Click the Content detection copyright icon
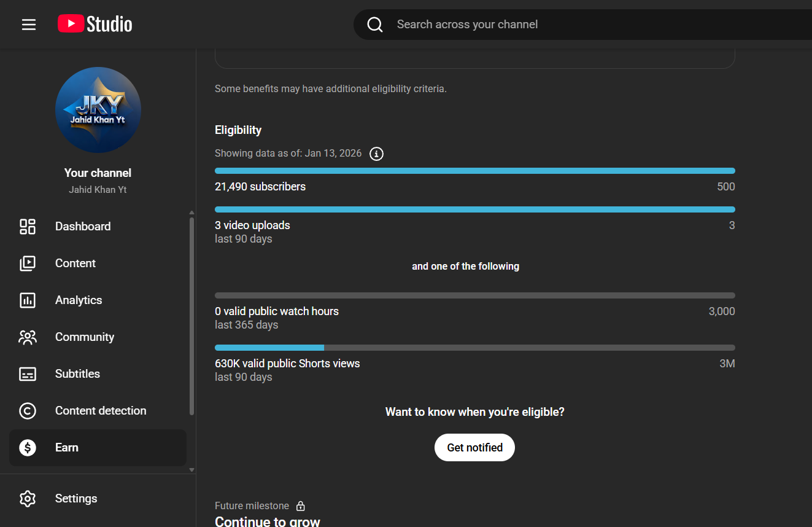Image resolution: width=812 pixels, height=527 pixels. click(28, 411)
